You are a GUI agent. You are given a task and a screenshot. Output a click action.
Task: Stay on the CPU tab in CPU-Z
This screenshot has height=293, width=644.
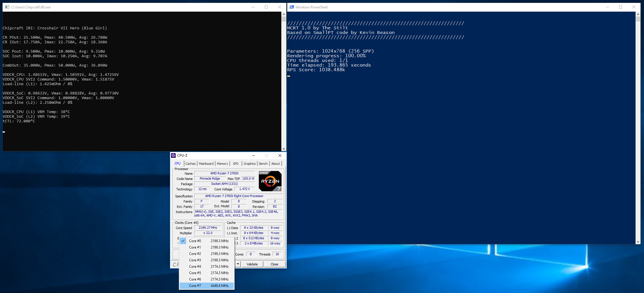coord(178,163)
